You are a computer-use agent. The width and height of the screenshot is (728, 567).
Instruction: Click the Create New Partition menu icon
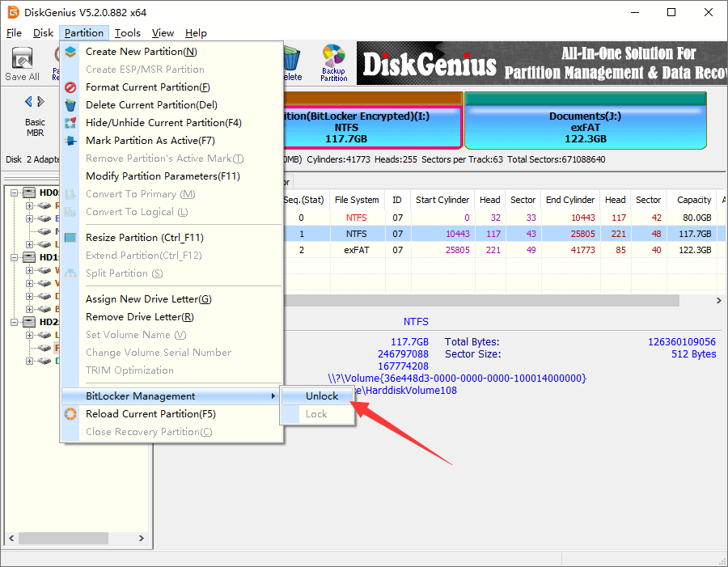tap(70, 52)
